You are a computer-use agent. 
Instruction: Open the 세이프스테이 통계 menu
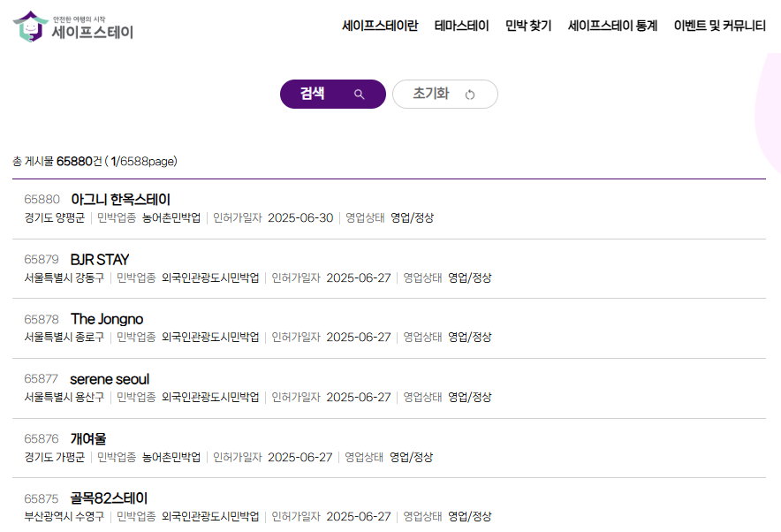(x=612, y=26)
